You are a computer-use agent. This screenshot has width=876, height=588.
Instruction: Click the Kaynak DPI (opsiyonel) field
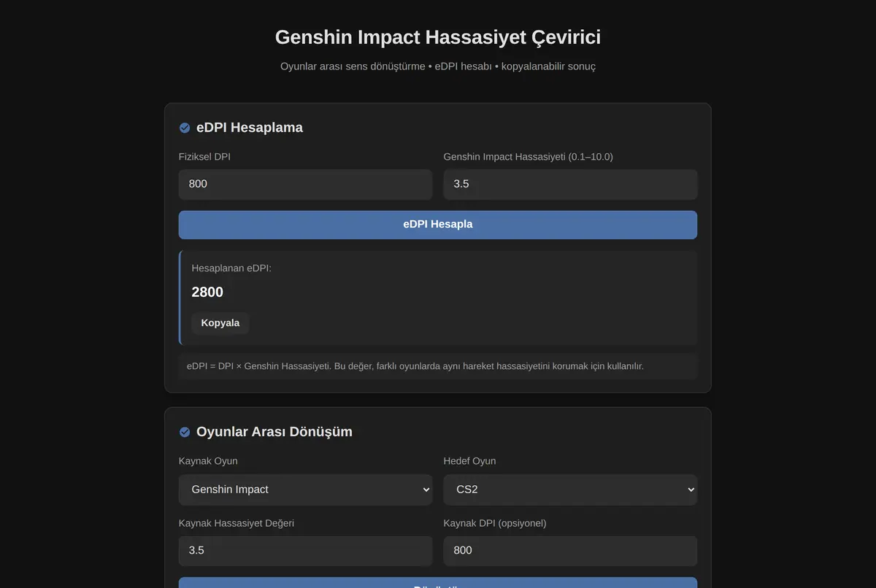coord(570,551)
